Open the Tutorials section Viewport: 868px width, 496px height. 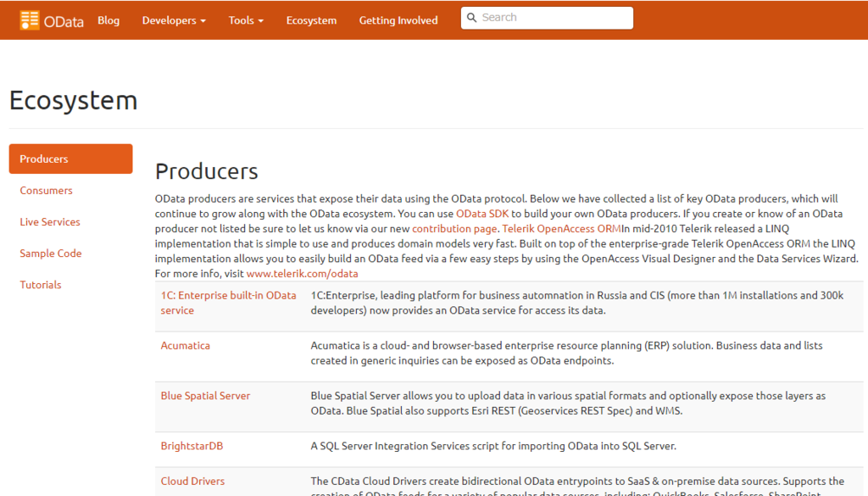click(x=41, y=285)
